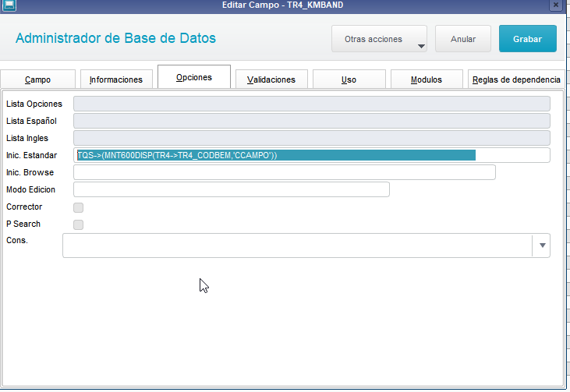Open the Otras acciones dropdown
Viewport: 570px width, 392px height.
pyautogui.click(x=379, y=39)
